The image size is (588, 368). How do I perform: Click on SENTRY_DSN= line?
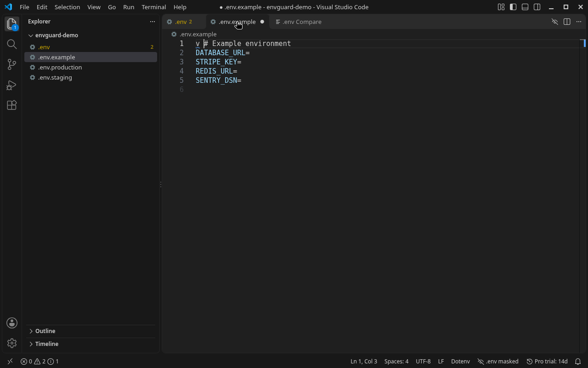point(218,80)
